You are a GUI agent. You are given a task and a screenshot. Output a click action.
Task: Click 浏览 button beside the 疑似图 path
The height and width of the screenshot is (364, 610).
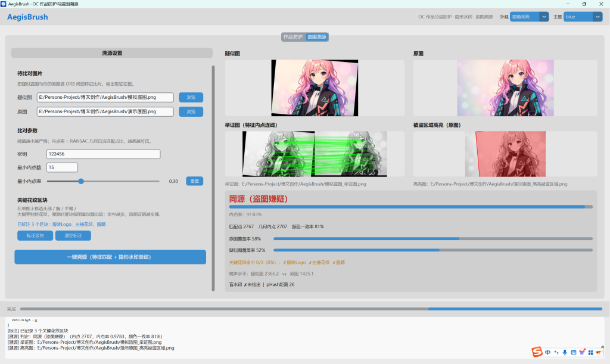(x=191, y=97)
